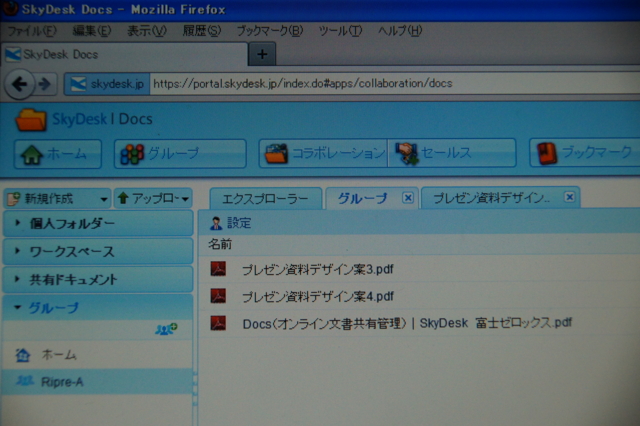Expand the 個人フォルダー section
This screenshot has width=640, height=426.
pyautogui.click(x=97, y=223)
